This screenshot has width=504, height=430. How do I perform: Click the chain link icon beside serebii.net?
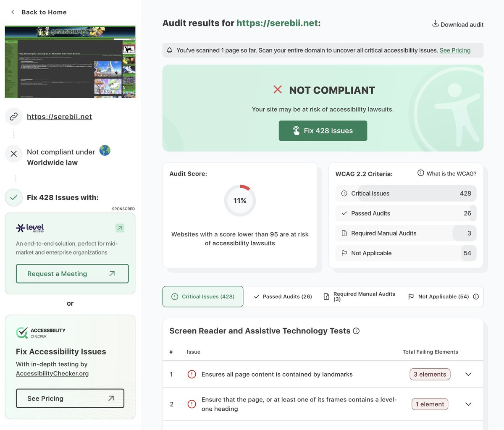pyautogui.click(x=14, y=116)
